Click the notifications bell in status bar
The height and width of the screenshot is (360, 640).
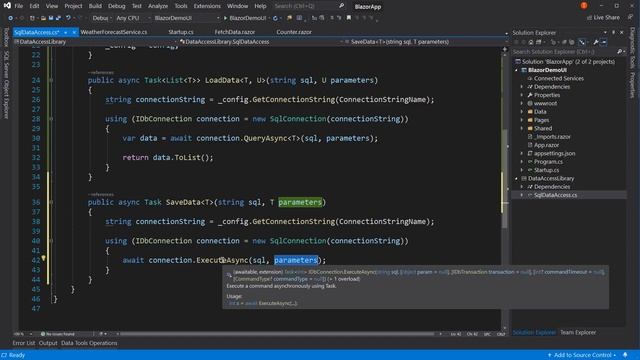click(625, 355)
